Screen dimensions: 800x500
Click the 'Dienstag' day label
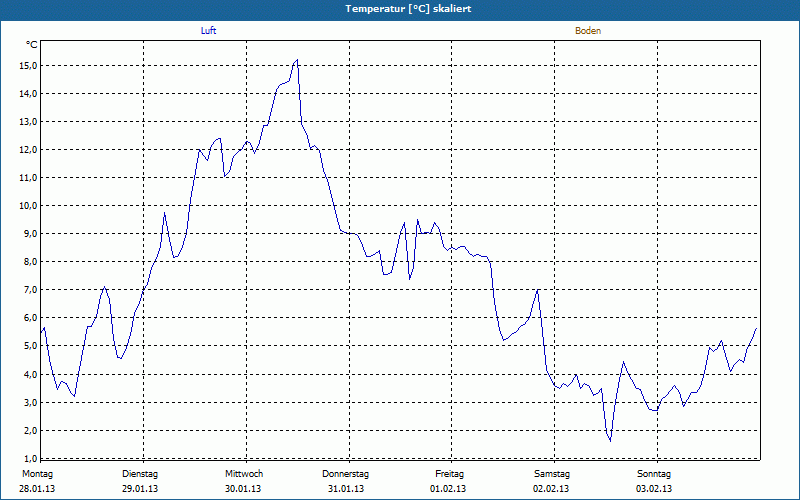(x=140, y=474)
